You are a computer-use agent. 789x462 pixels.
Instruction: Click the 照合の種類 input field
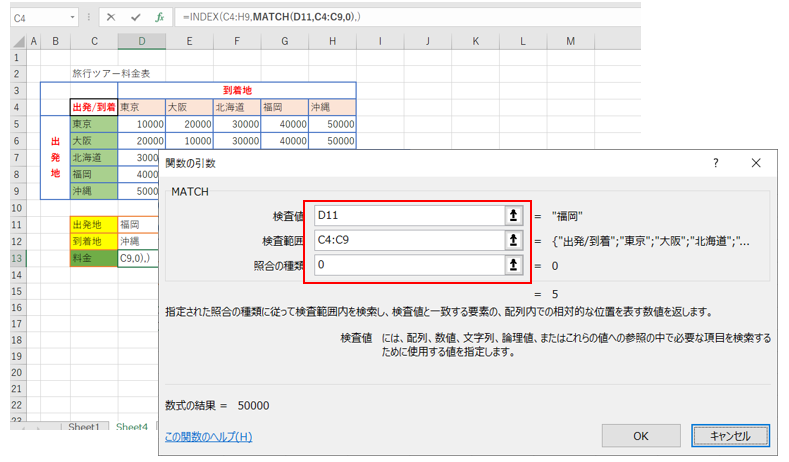point(405,265)
